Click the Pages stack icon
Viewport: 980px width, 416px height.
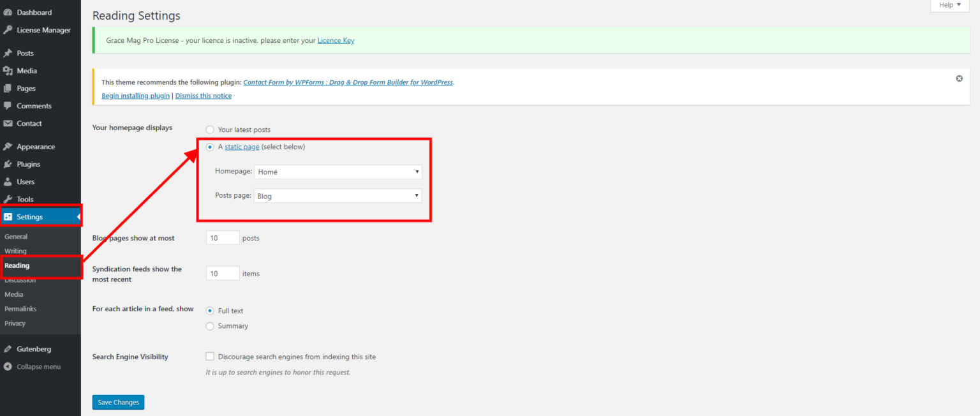coord(8,88)
